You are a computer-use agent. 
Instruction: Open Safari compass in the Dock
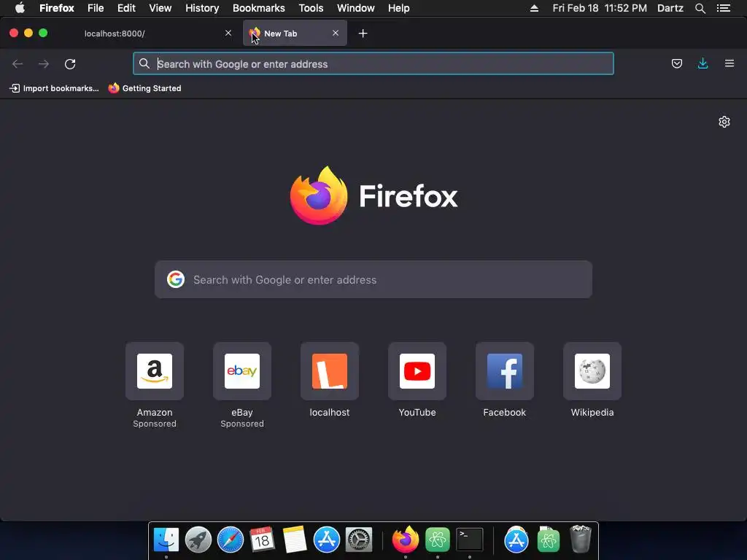pyautogui.click(x=231, y=540)
